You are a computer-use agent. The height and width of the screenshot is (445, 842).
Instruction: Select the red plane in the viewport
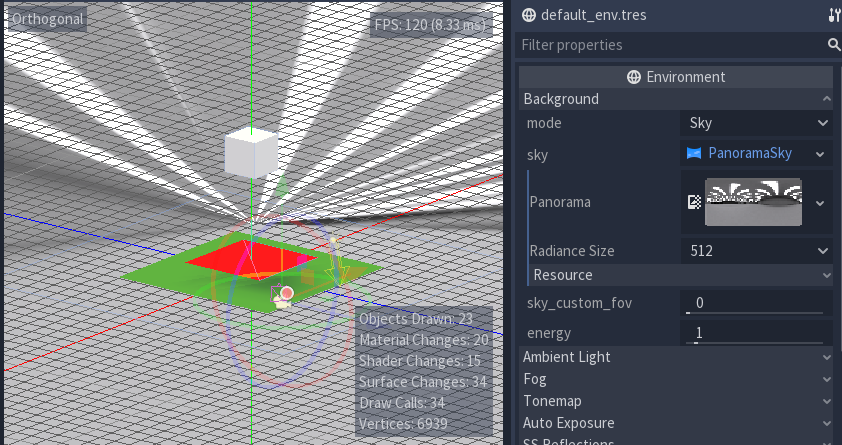tap(251, 259)
